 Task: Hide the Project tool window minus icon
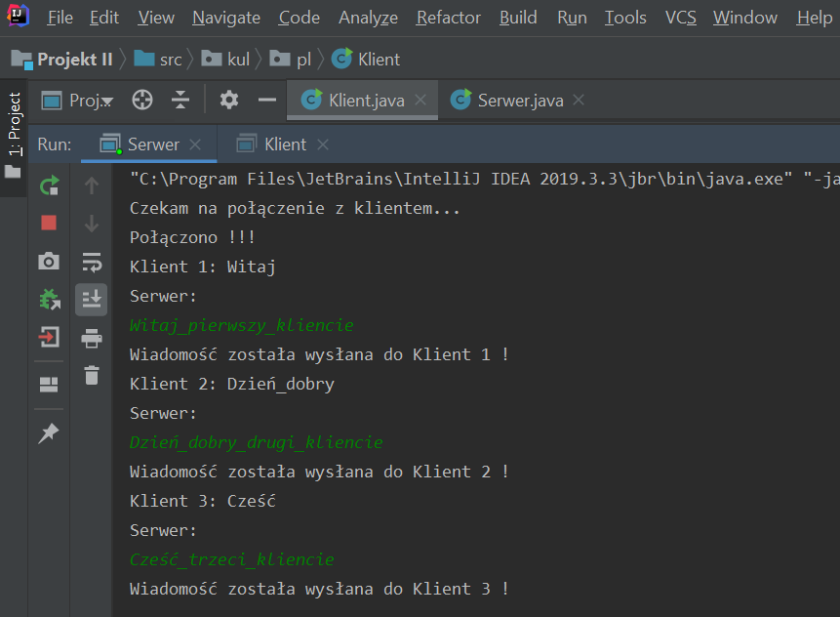tap(266, 100)
